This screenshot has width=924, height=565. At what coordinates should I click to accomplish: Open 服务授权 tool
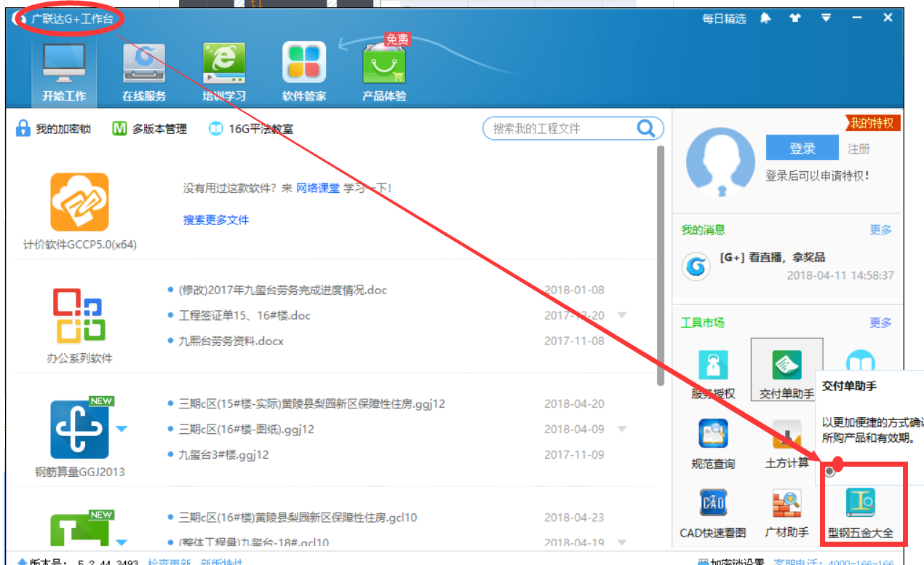(x=713, y=374)
